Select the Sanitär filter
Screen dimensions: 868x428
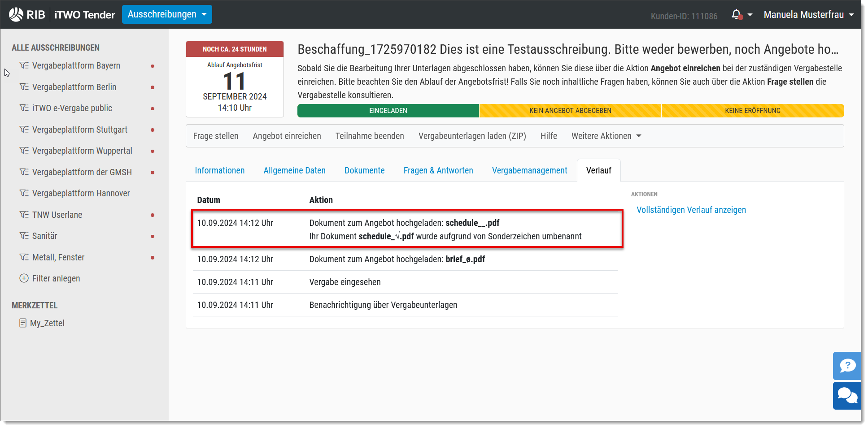(x=45, y=236)
